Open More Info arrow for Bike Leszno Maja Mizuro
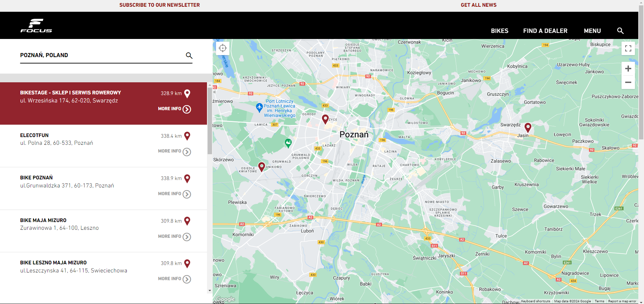644x304 pixels. [187, 279]
